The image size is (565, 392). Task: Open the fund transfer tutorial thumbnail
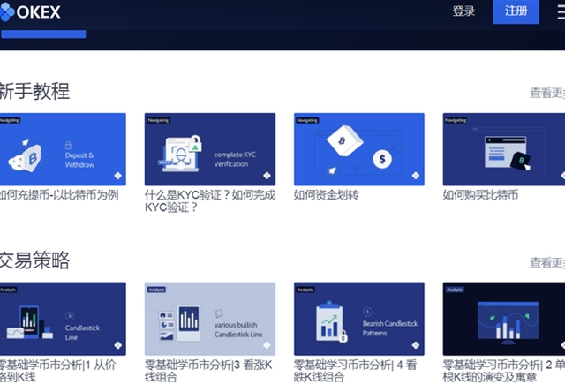pyautogui.click(x=358, y=148)
